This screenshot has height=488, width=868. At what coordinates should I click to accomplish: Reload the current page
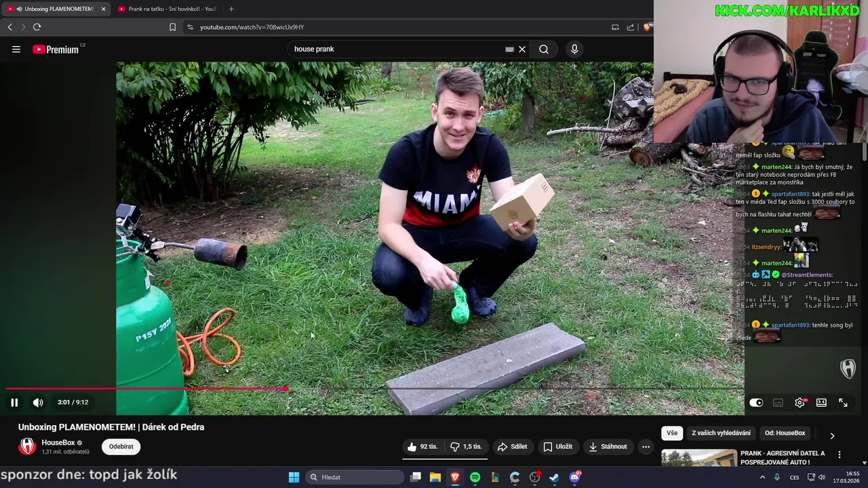click(x=37, y=27)
